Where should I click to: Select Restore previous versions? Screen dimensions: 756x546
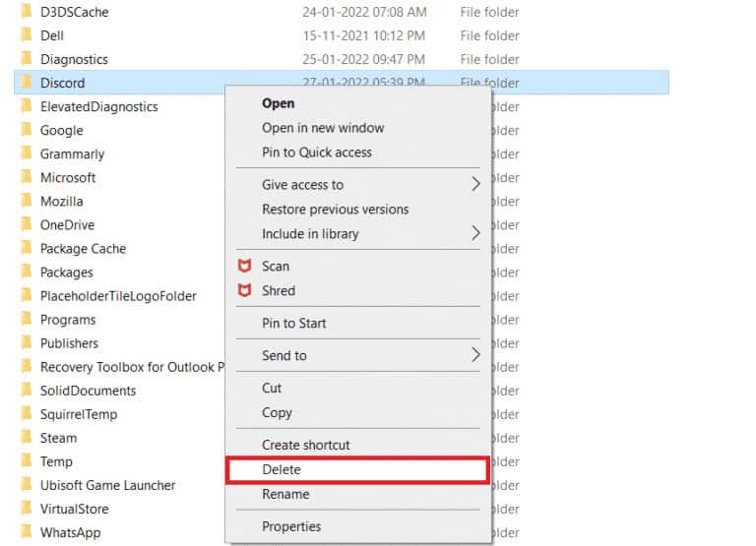coord(358,210)
